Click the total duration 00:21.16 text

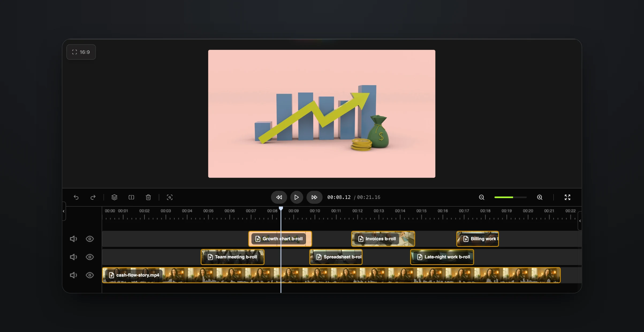click(369, 197)
